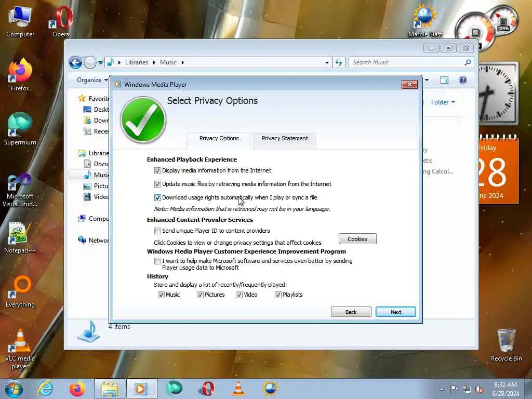532x399 pixels.
Task: Expand the arrow after Libraries in address bar
Action: 154,62
